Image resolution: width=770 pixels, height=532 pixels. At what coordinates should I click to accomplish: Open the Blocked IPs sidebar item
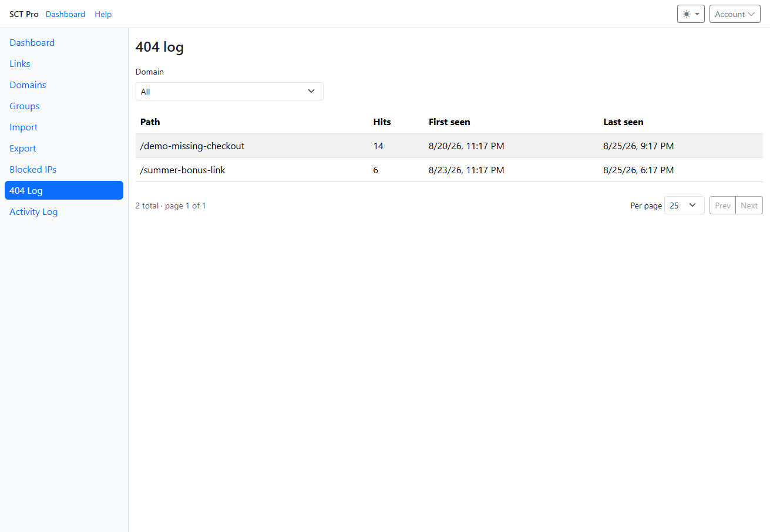[x=64, y=169]
